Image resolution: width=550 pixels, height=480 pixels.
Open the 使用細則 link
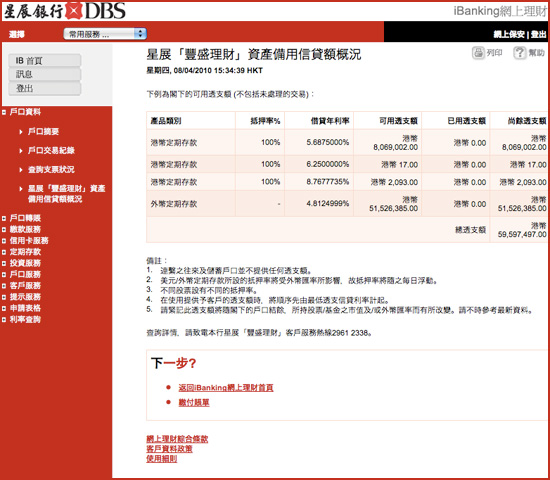coord(162,459)
